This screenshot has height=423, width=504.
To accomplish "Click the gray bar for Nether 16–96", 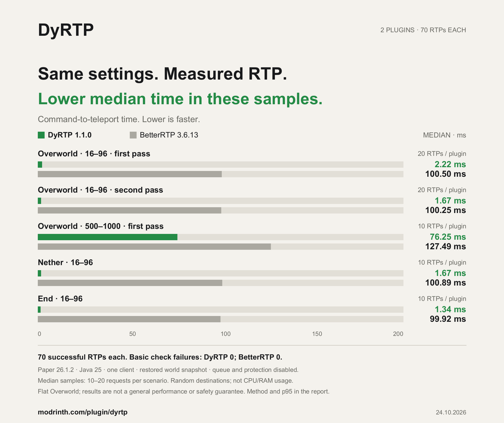I will point(130,283).
